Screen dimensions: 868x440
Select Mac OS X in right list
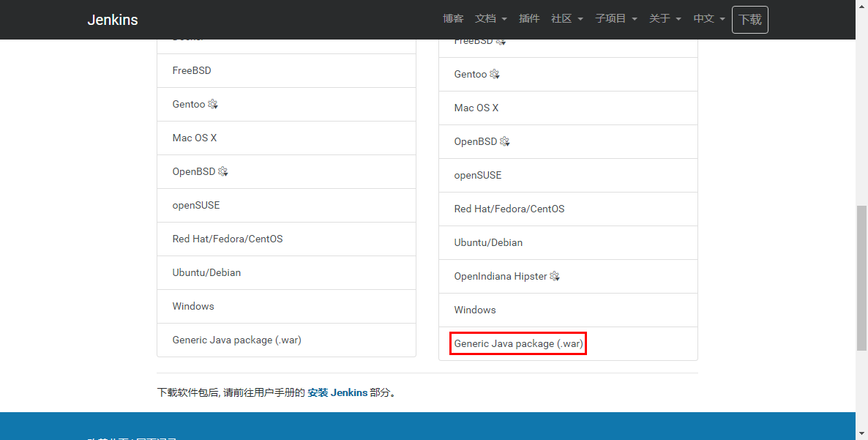point(568,108)
